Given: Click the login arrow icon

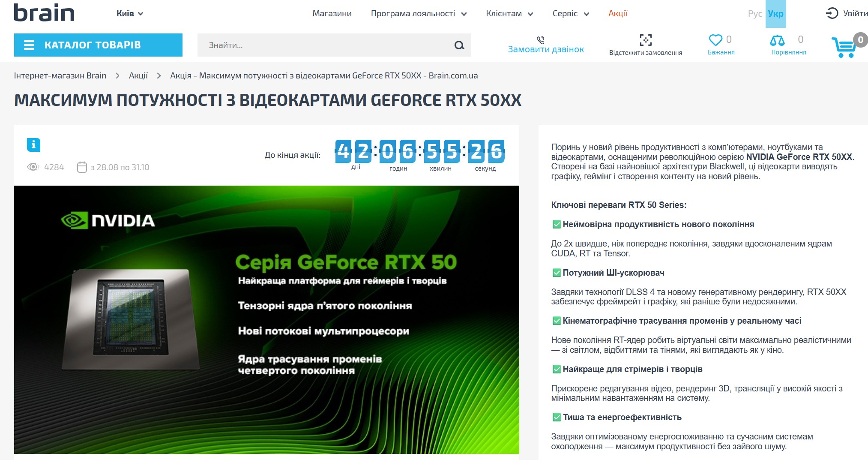Looking at the screenshot, I should 832,13.
